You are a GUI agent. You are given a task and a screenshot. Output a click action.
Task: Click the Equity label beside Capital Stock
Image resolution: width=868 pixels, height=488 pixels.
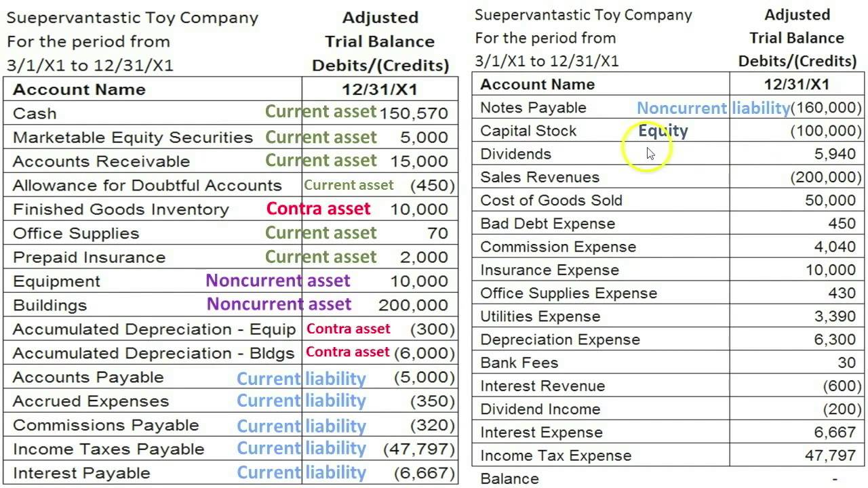663,131
